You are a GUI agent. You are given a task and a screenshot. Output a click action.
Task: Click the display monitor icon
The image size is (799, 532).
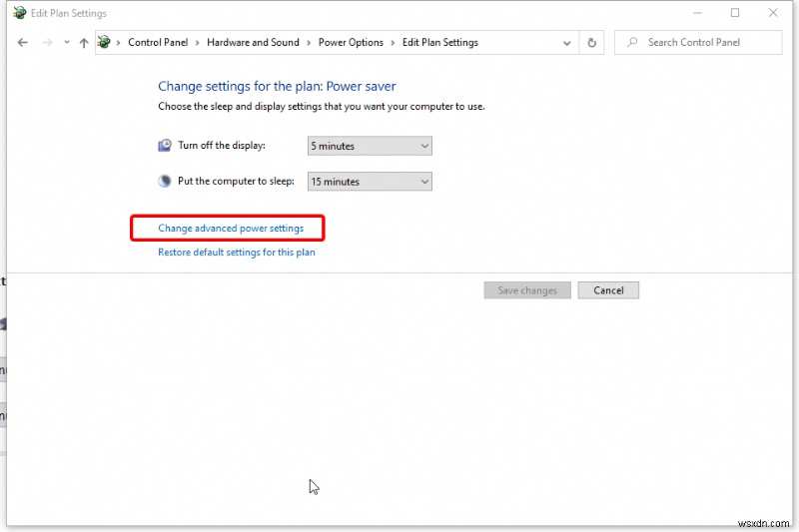pyautogui.click(x=165, y=146)
